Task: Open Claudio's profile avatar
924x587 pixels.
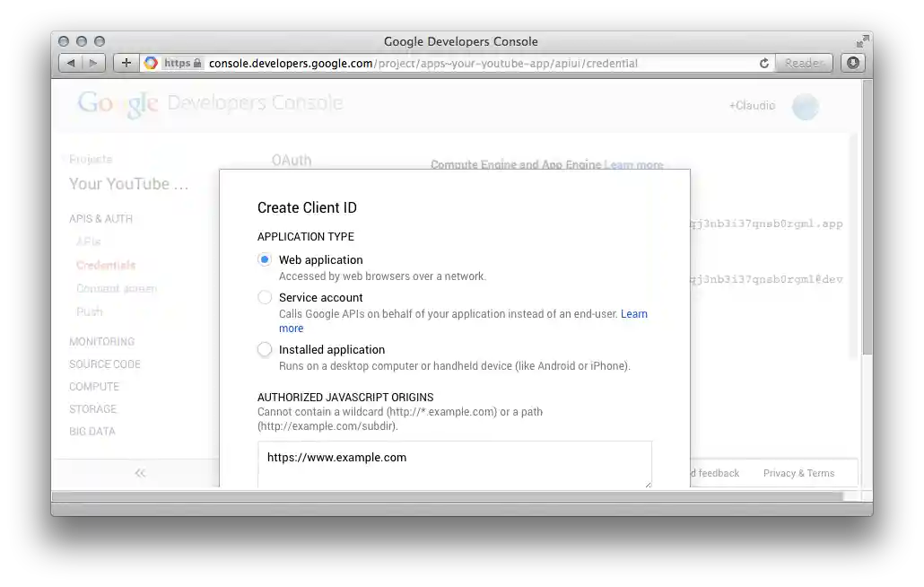Action: click(805, 106)
